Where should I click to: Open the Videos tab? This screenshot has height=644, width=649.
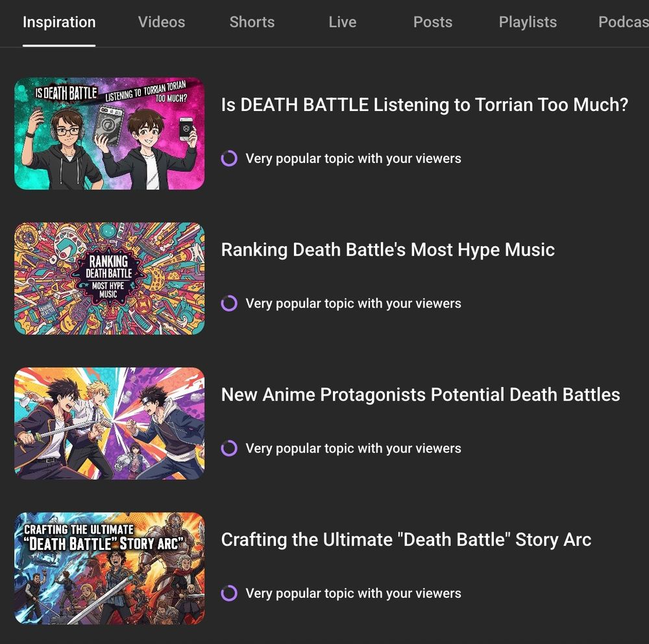tap(162, 22)
